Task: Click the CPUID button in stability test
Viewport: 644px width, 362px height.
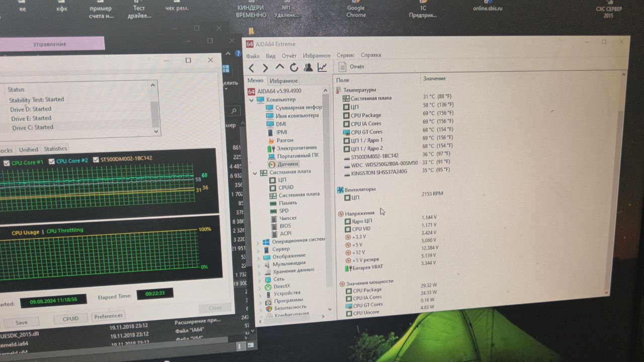Action: pos(70,319)
